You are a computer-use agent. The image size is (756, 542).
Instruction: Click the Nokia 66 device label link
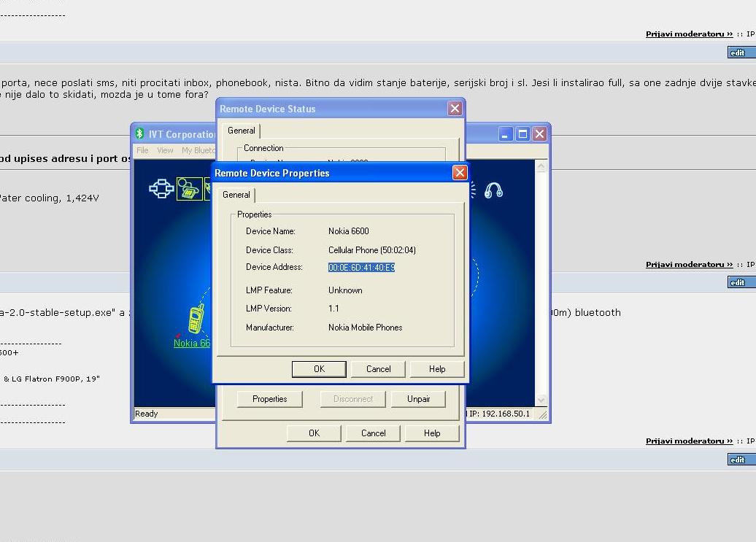pos(192,343)
